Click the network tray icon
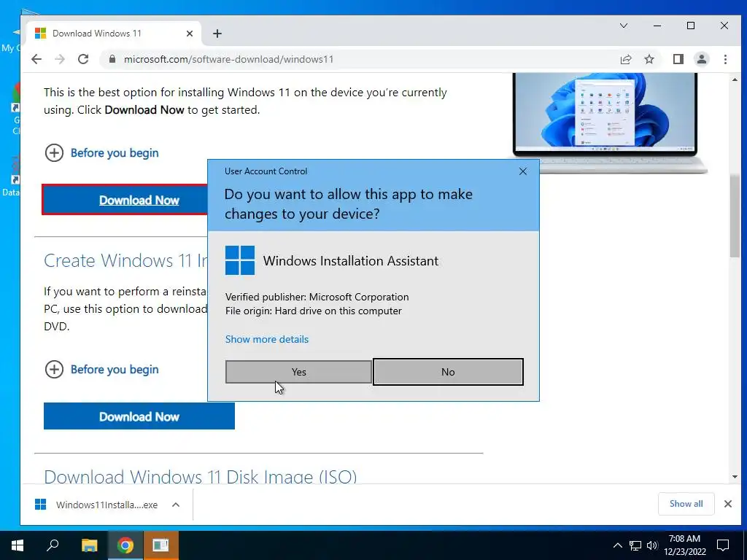747x560 pixels. [635, 545]
